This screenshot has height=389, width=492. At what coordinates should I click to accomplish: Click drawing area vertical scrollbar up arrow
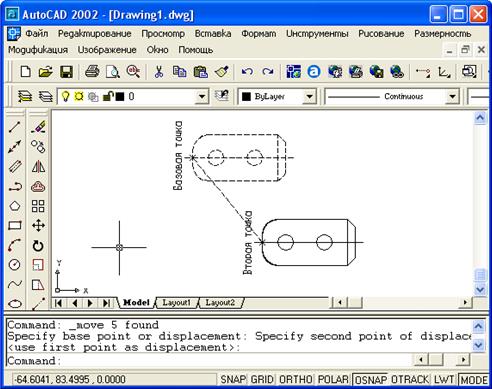click(480, 118)
